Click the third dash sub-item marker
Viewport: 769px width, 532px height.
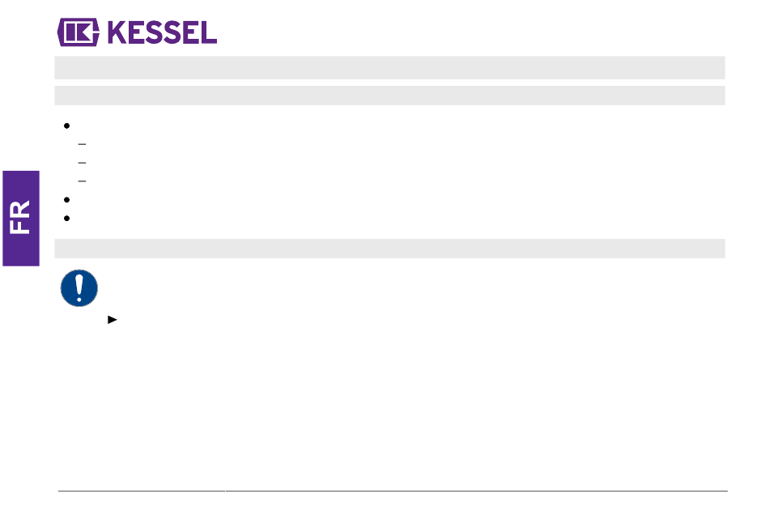82,181
